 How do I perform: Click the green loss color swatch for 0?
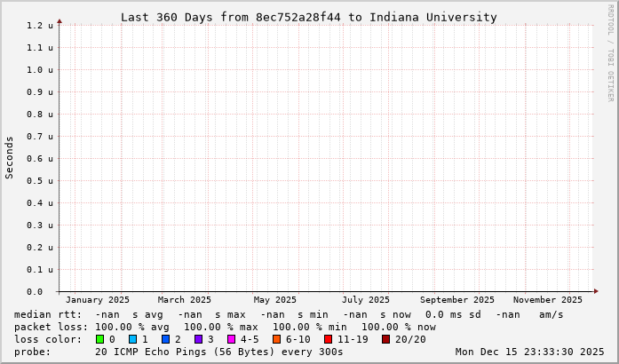coord(100,339)
